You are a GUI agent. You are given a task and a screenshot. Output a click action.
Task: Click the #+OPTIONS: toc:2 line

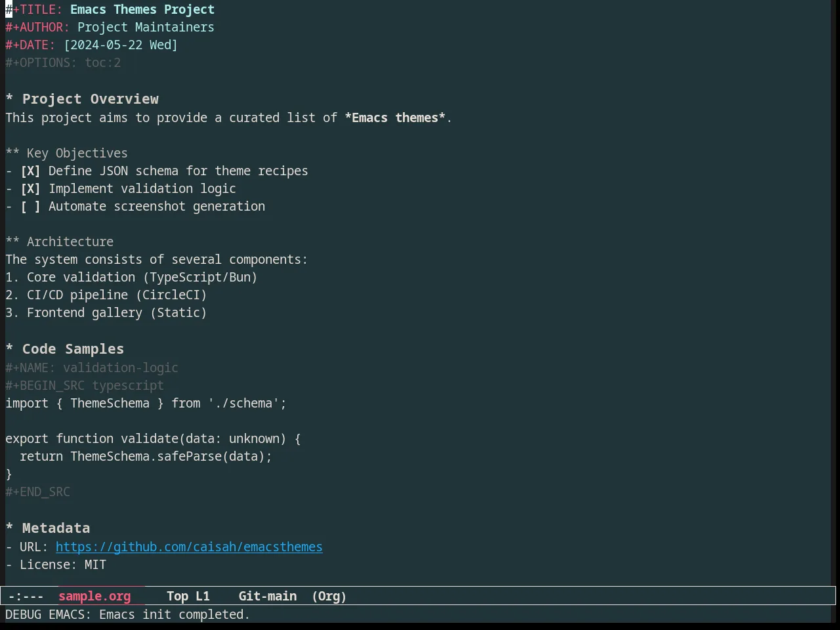tap(63, 63)
